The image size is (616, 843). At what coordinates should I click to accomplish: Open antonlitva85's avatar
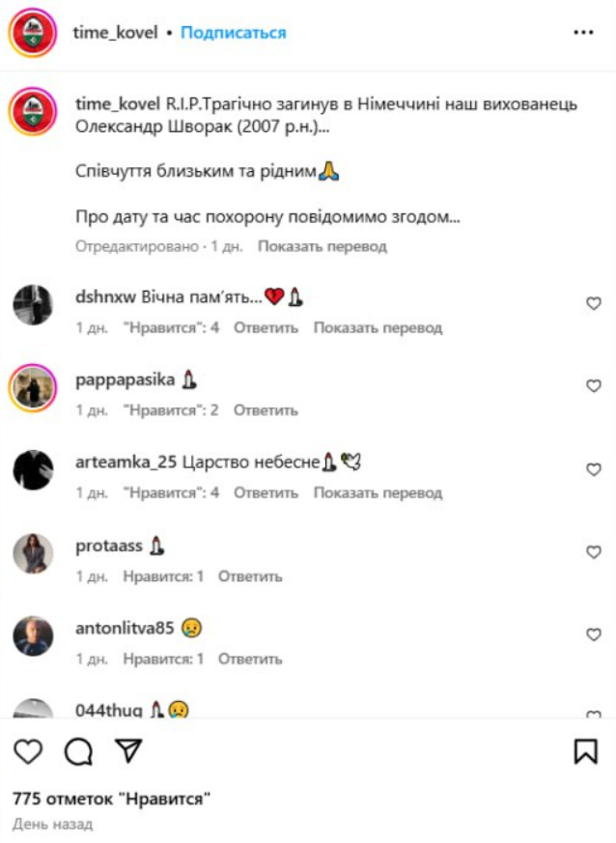coord(33,636)
